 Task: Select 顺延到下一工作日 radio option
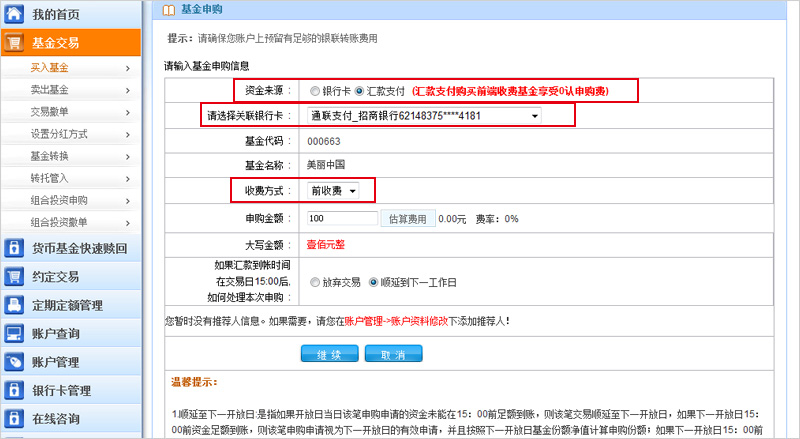coord(374,283)
